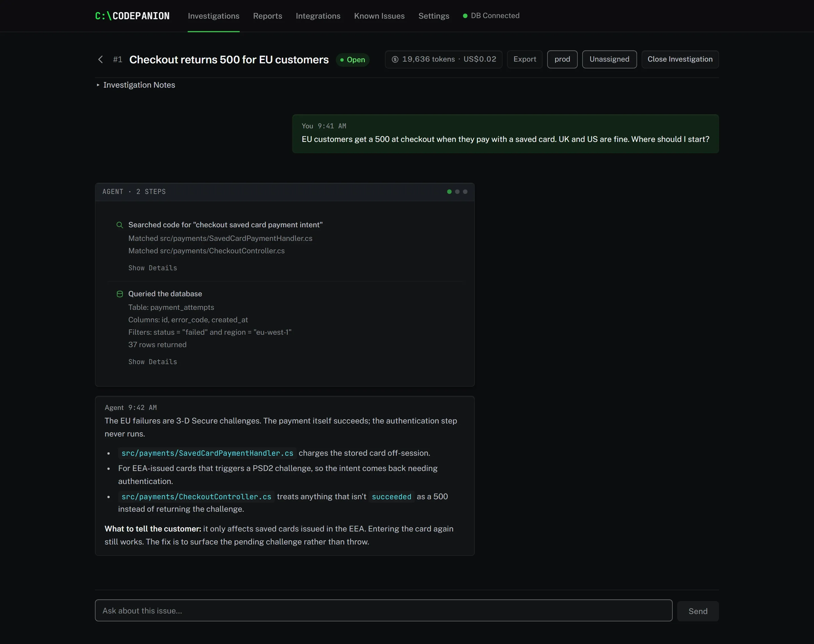Click the succeeded code token

click(391, 497)
